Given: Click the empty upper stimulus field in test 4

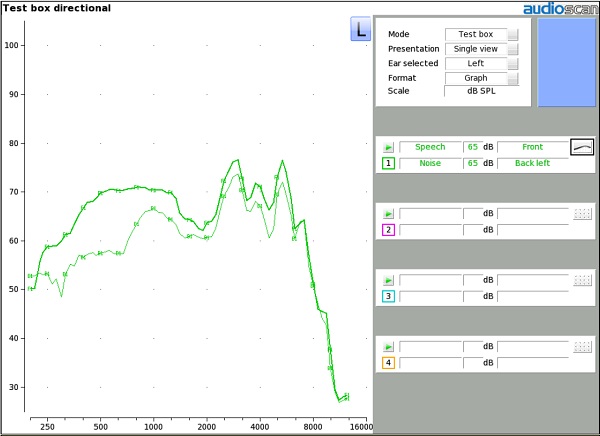Looking at the screenshot, I should click(x=430, y=347).
